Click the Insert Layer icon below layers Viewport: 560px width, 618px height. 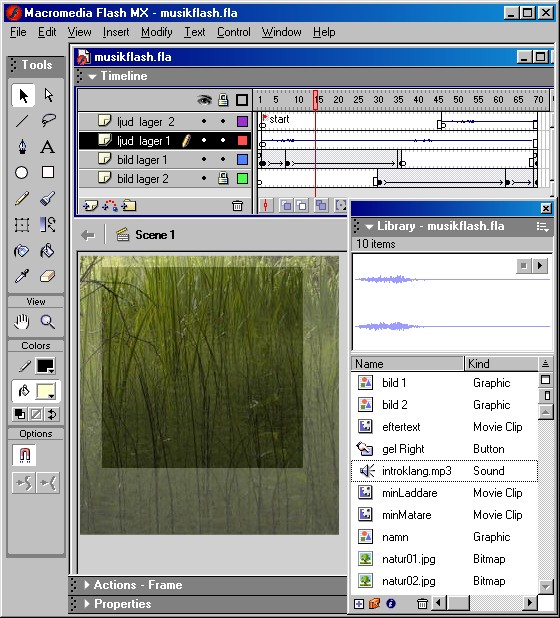(x=90, y=205)
